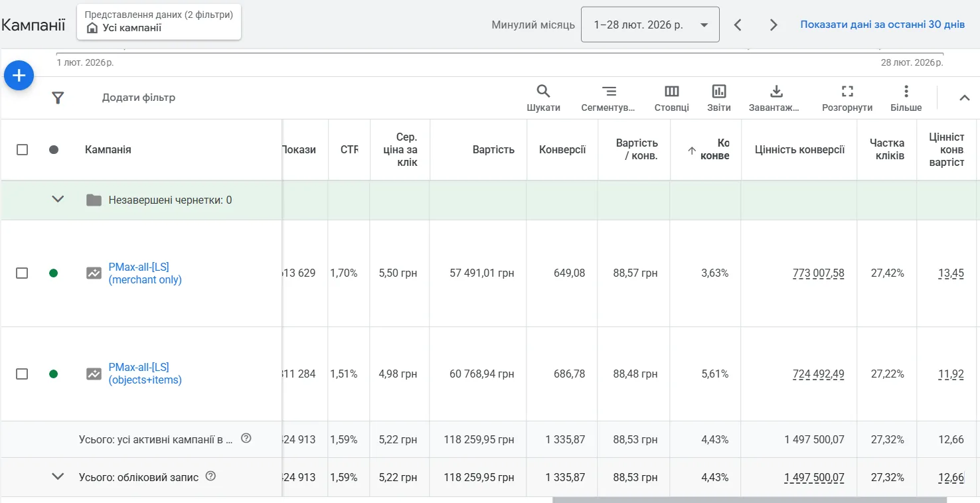
Task: Tick checkbox for PMax-all-[LS] (merchant only)
Action: pos(22,273)
